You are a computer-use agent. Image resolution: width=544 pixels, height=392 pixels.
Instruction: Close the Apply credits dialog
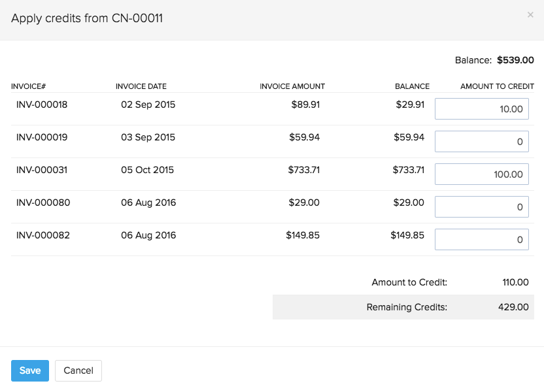530,14
